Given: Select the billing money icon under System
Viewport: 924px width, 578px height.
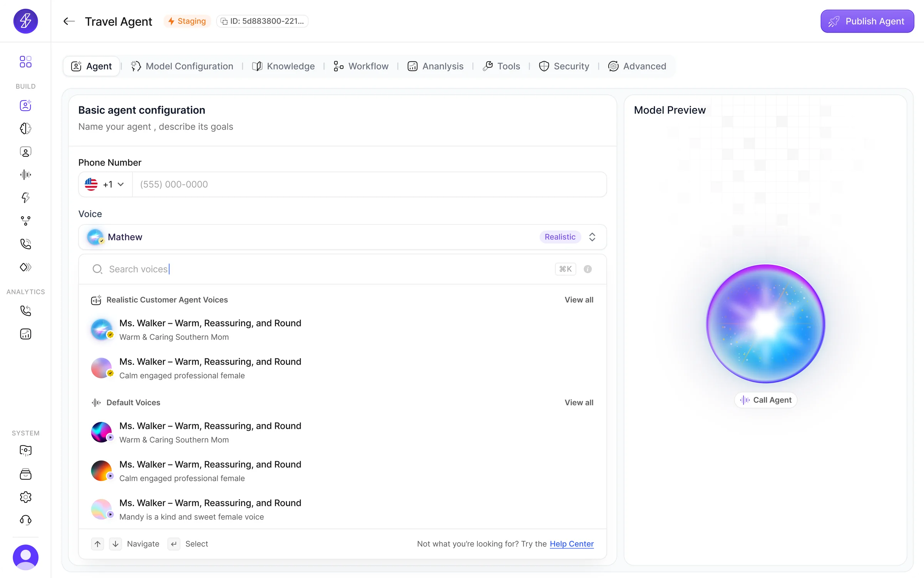Looking at the screenshot, I should 25,474.
